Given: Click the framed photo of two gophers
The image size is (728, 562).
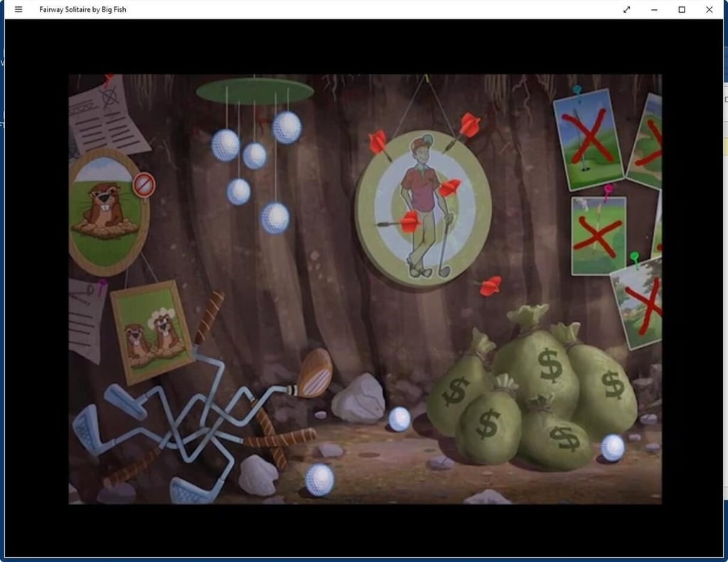Looking at the screenshot, I should (x=152, y=331).
